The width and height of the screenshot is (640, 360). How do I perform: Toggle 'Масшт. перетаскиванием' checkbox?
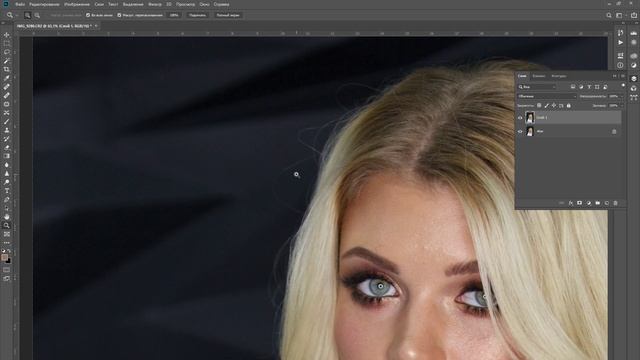click(x=119, y=15)
